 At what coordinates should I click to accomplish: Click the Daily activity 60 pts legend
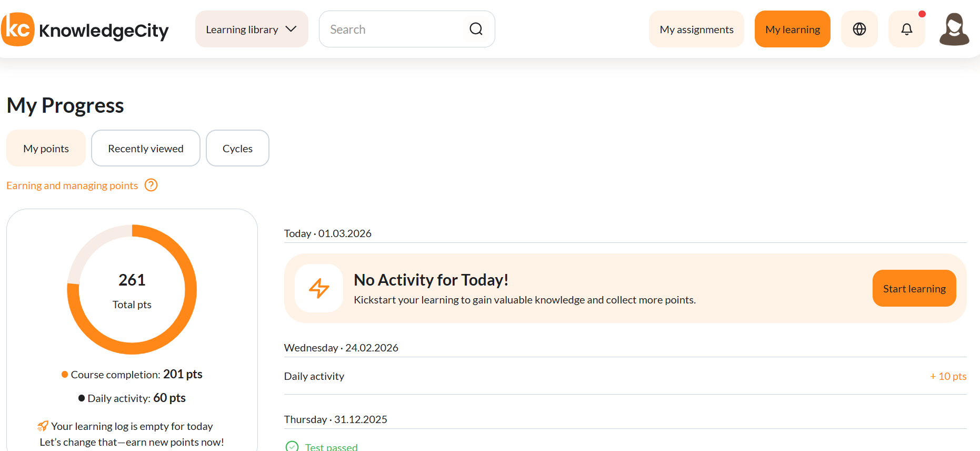click(132, 398)
